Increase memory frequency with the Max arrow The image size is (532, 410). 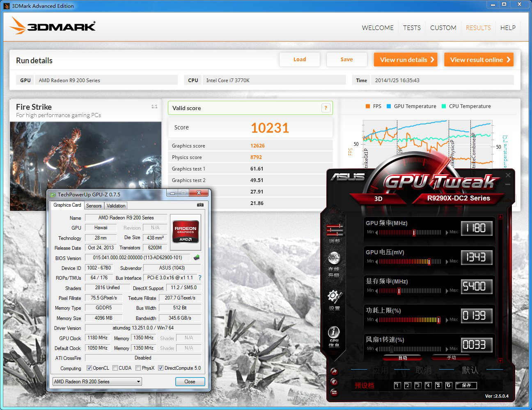pyautogui.click(x=447, y=290)
